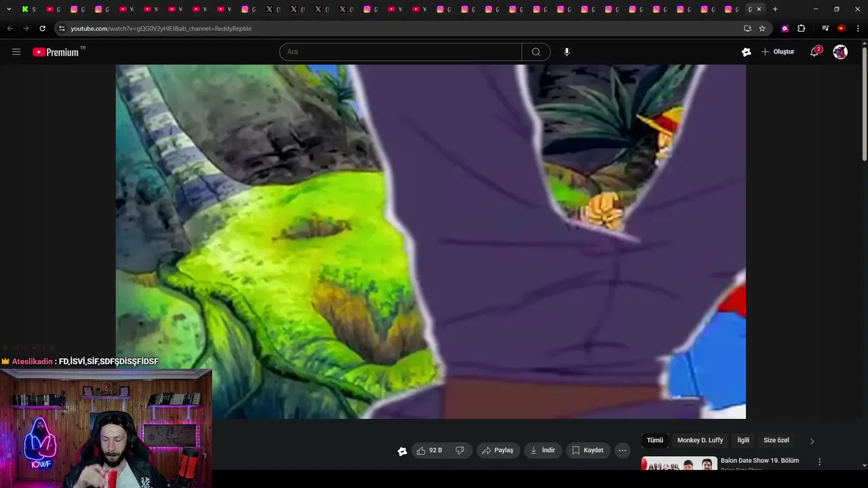Like the video showing 92 B
Screen dimensions: 868x488
click(430, 450)
